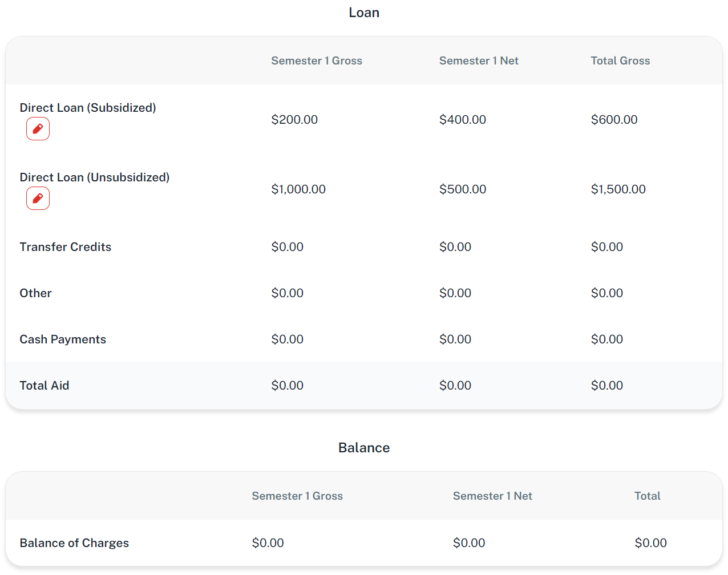
Task: Click Semester 1 Gross header in Loan table
Action: (x=317, y=60)
